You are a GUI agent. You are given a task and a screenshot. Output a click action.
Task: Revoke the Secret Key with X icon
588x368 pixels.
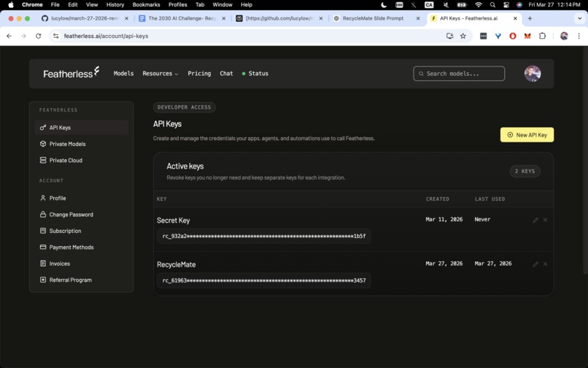pos(545,220)
